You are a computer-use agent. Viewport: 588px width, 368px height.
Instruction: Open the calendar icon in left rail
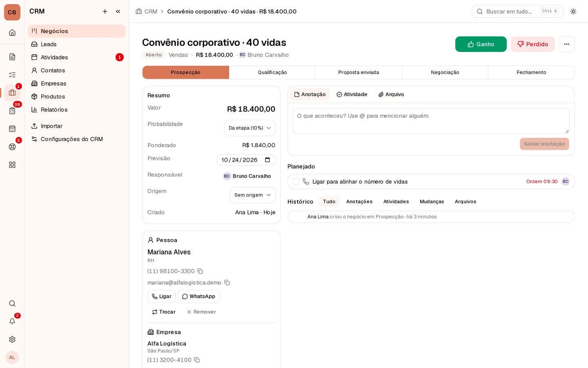tap(12, 129)
